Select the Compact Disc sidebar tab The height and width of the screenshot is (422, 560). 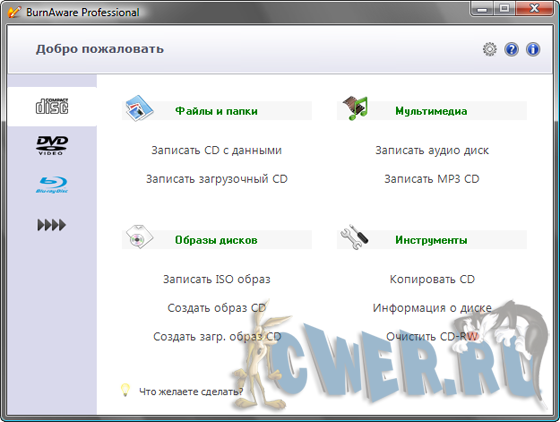click(x=52, y=106)
